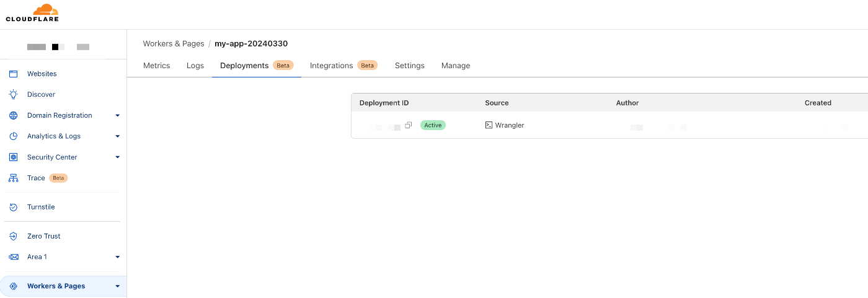Expand the Analytics & Logs menu arrow

117,136
